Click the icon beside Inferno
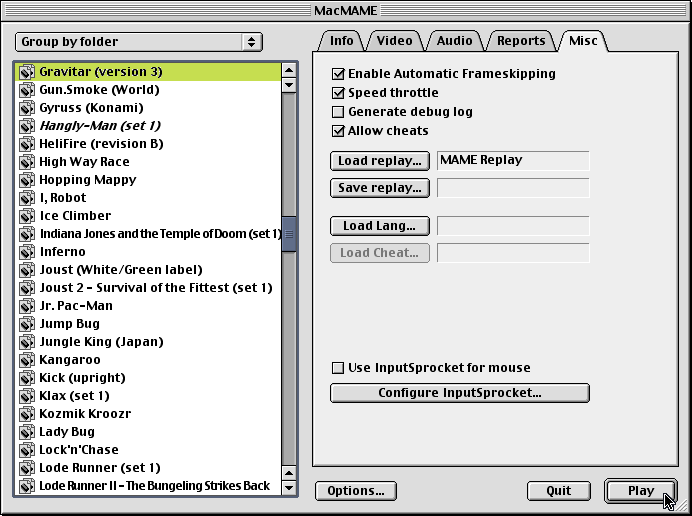Viewport: 692px width, 516px height. point(28,252)
